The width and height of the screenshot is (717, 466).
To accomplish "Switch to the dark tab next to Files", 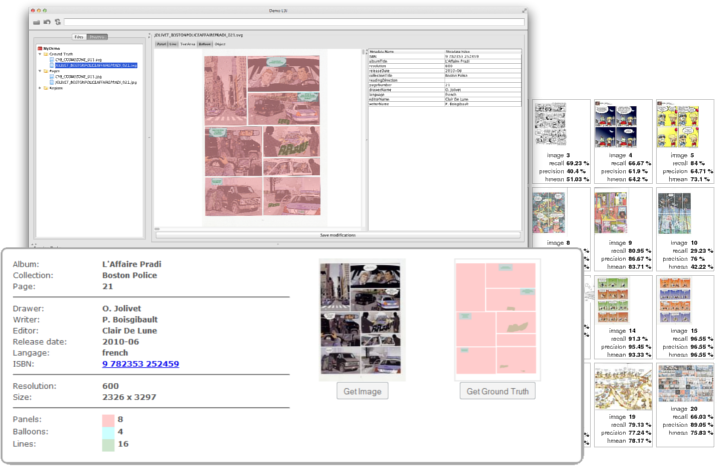I will [x=97, y=37].
